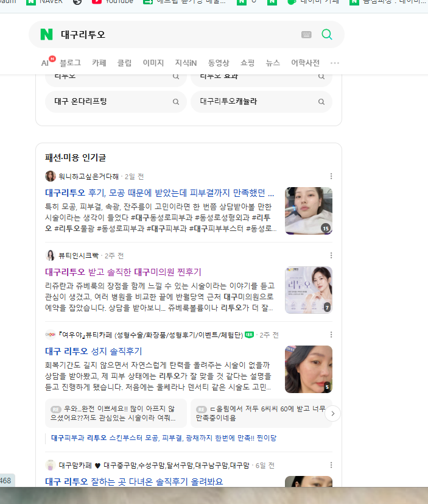Open 대구맘카페 cafe icon
Viewport: 428px width, 504px height.
point(51,466)
